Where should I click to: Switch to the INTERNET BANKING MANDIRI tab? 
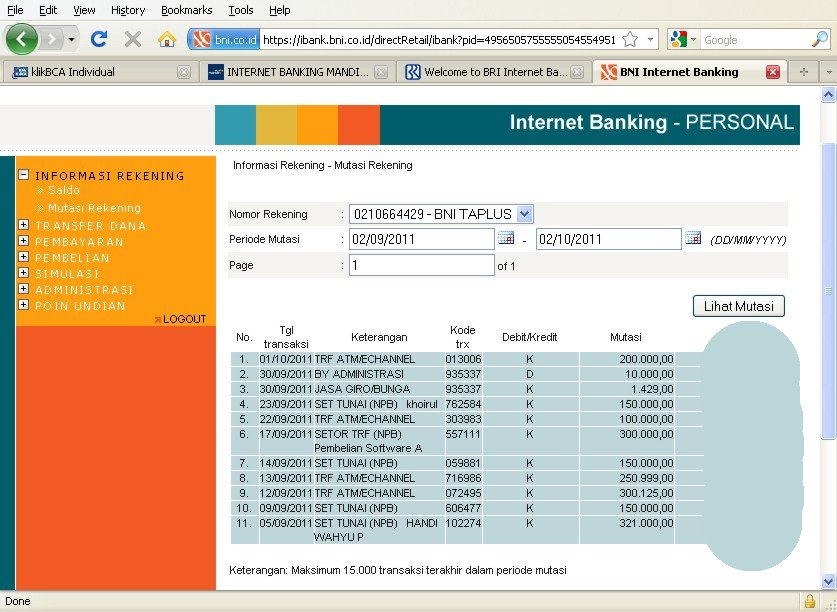(297, 72)
